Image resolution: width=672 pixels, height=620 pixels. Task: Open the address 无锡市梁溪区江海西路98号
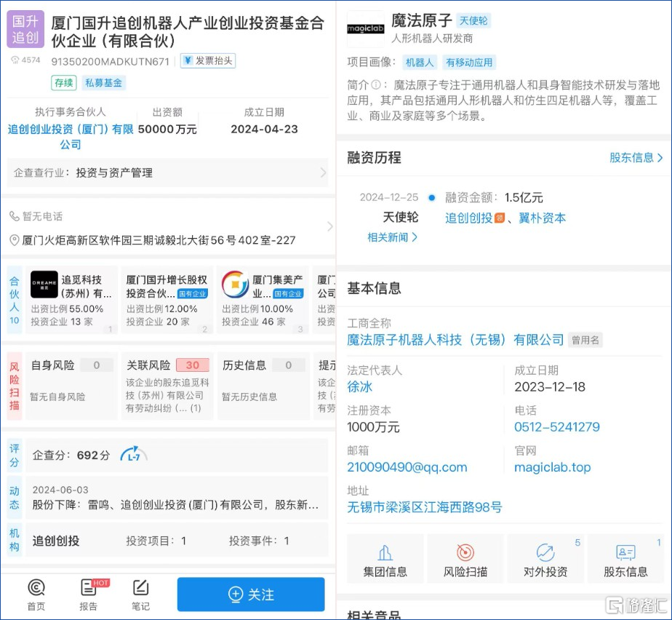pyautogui.click(x=424, y=507)
